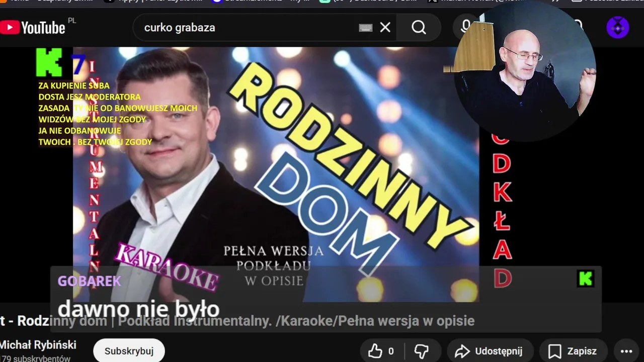Click the magnifying glass search button

point(419,27)
